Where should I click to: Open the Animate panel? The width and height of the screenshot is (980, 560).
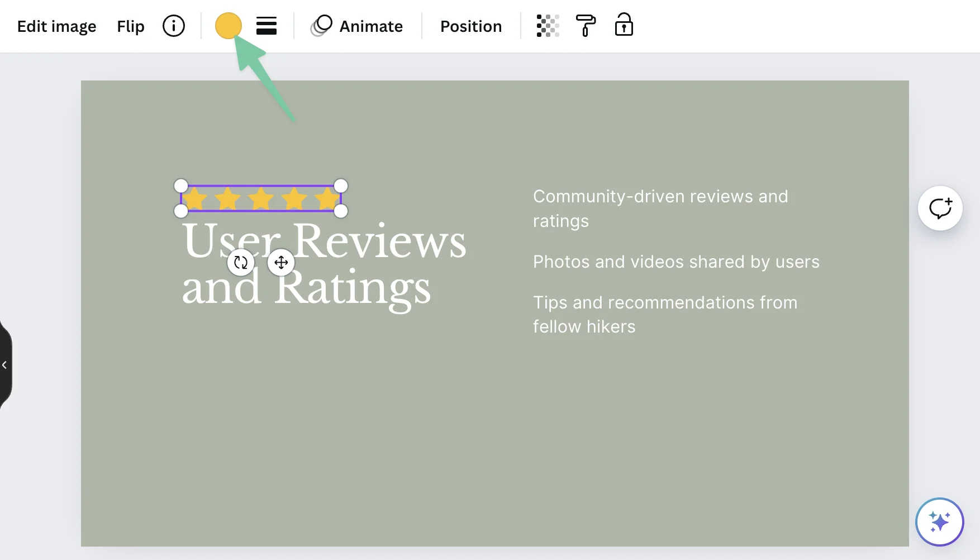click(x=357, y=26)
